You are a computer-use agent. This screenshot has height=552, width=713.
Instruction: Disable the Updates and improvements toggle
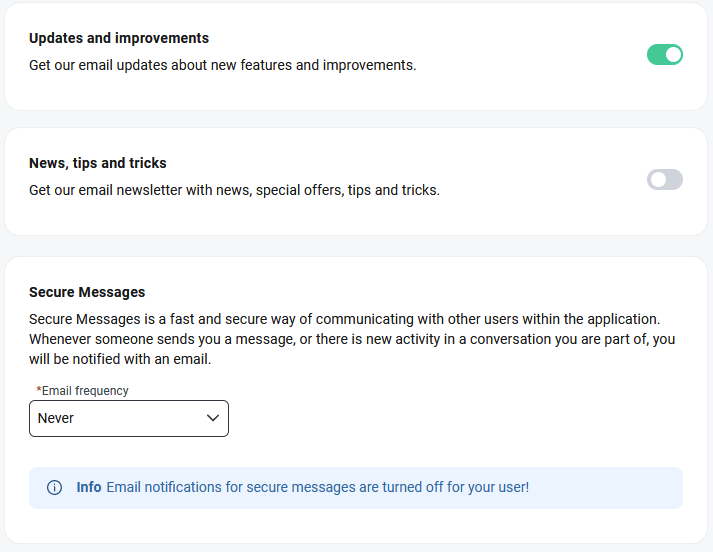tap(664, 54)
